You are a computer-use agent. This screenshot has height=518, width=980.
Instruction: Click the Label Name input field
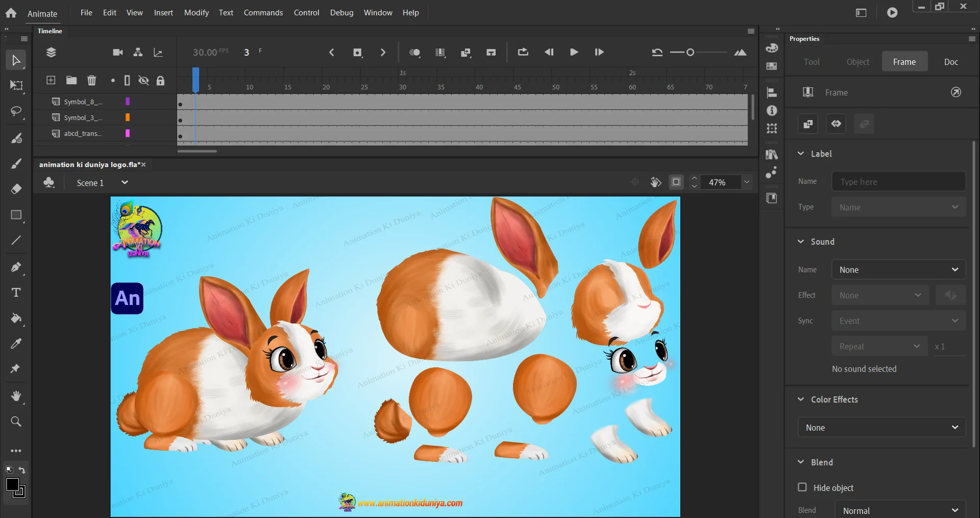[x=898, y=182]
